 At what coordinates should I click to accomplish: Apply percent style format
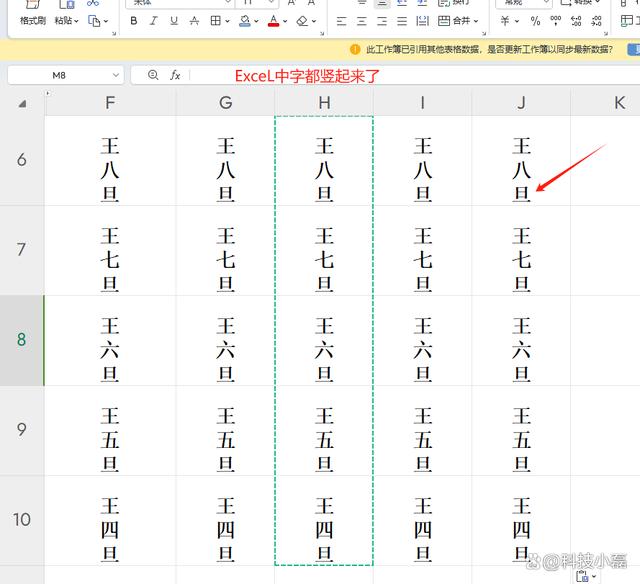click(536, 21)
